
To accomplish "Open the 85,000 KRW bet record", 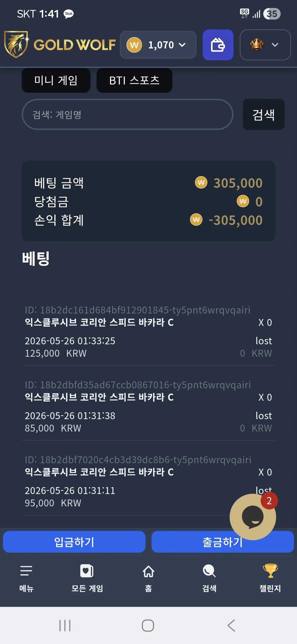I will click(x=148, y=406).
